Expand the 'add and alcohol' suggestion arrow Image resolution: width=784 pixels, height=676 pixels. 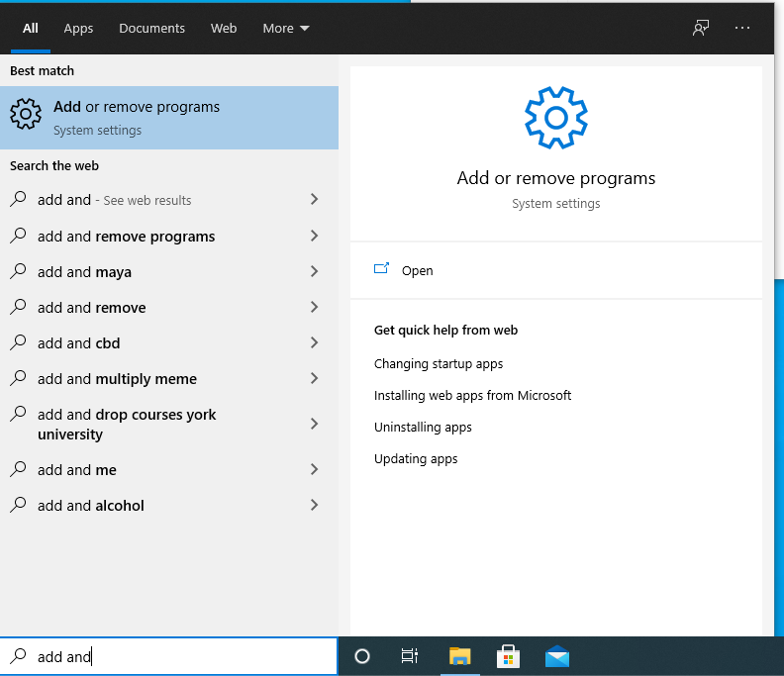click(314, 505)
